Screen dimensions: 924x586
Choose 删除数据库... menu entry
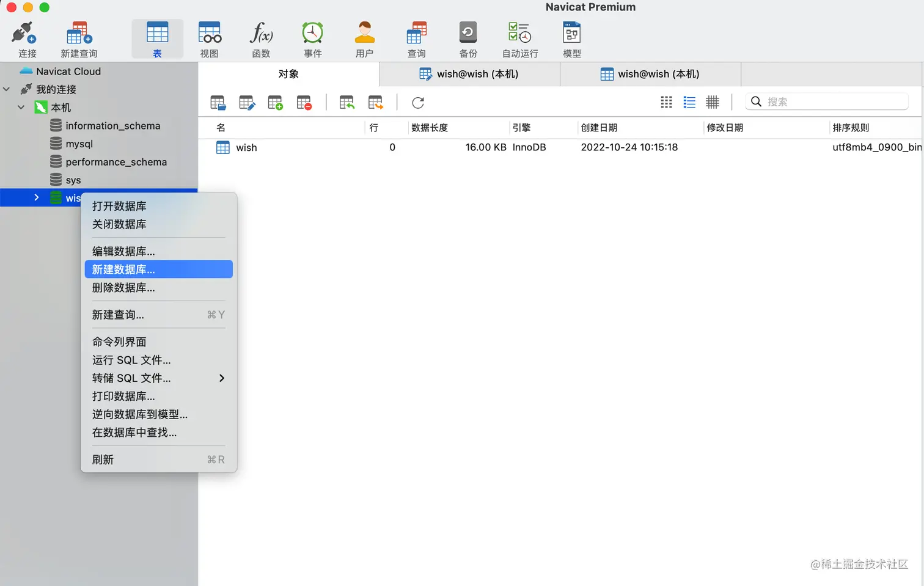click(x=159, y=287)
